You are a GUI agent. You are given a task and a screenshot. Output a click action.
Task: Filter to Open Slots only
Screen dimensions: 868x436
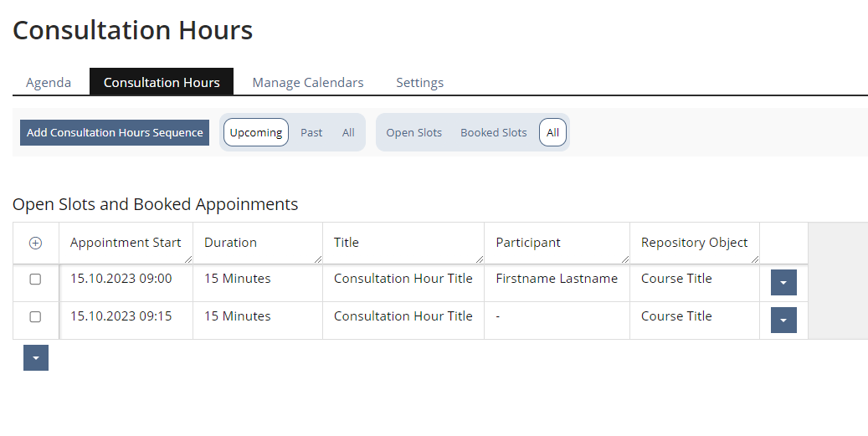[x=413, y=132]
